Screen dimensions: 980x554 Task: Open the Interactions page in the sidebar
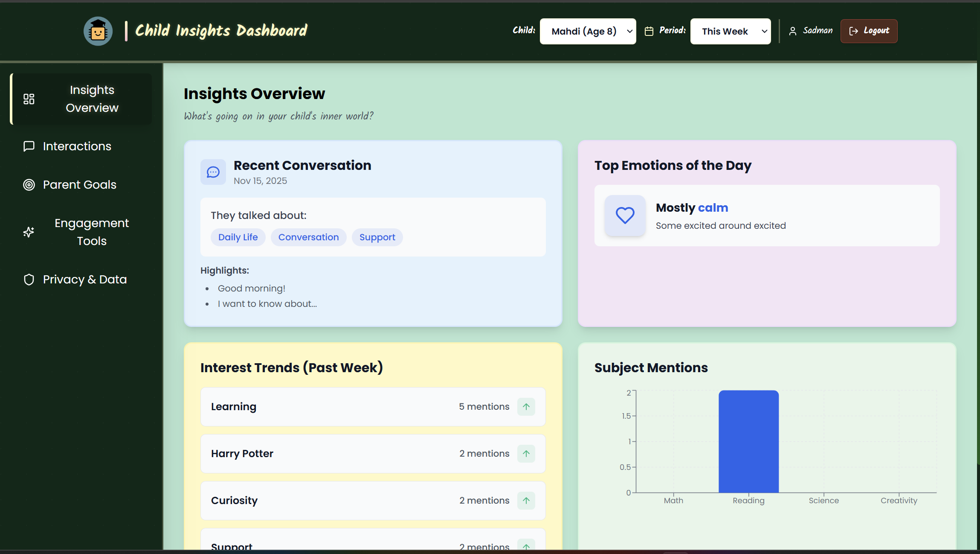tap(77, 146)
